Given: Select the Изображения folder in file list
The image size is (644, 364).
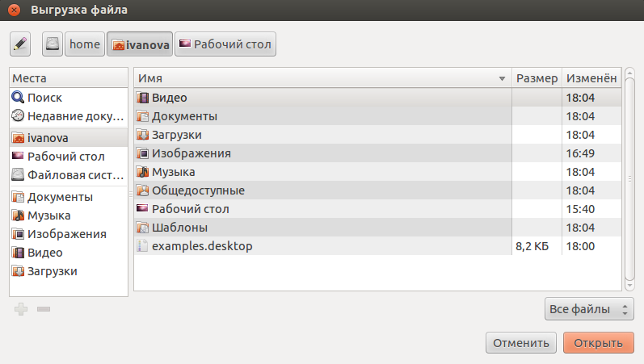Looking at the screenshot, I should pyautogui.click(x=192, y=153).
